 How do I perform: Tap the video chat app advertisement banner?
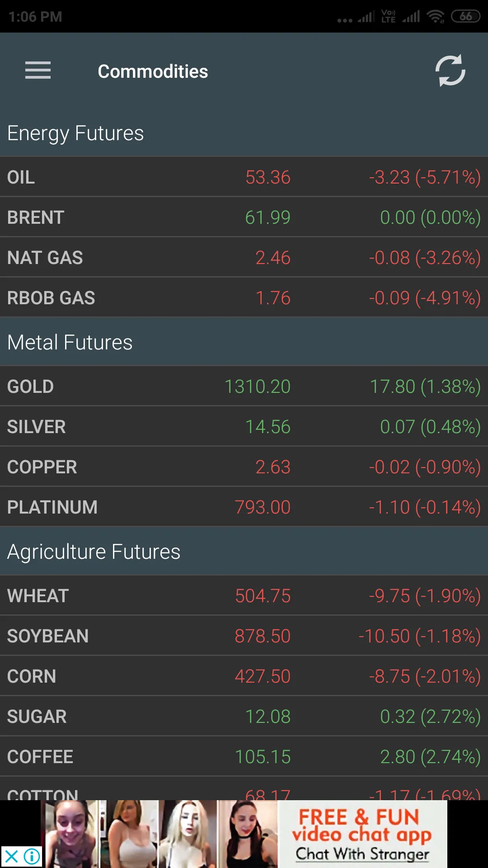pyautogui.click(x=244, y=834)
